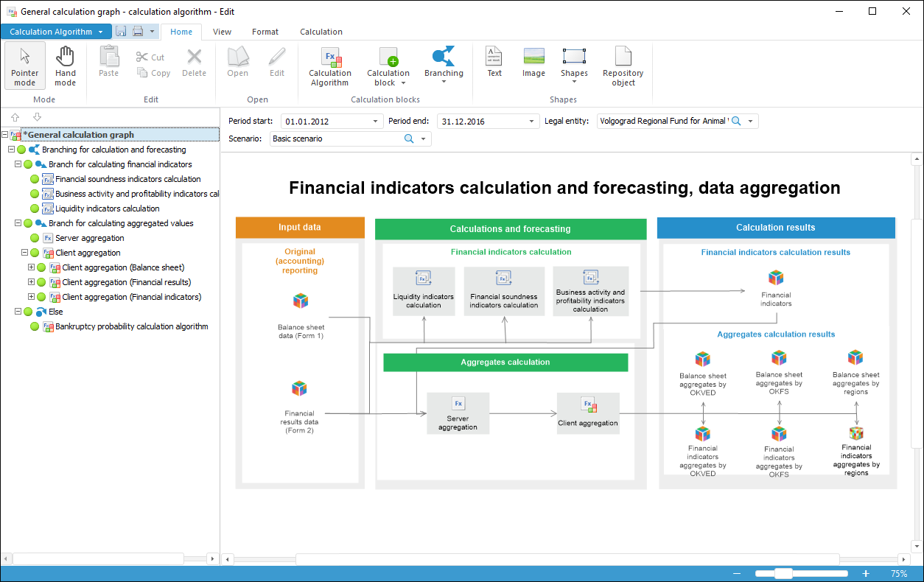Image resolution: width=924 pixels, height=582 pixels.
Task: Toggle green status of Business activity indicators
Action: [35, 194]
